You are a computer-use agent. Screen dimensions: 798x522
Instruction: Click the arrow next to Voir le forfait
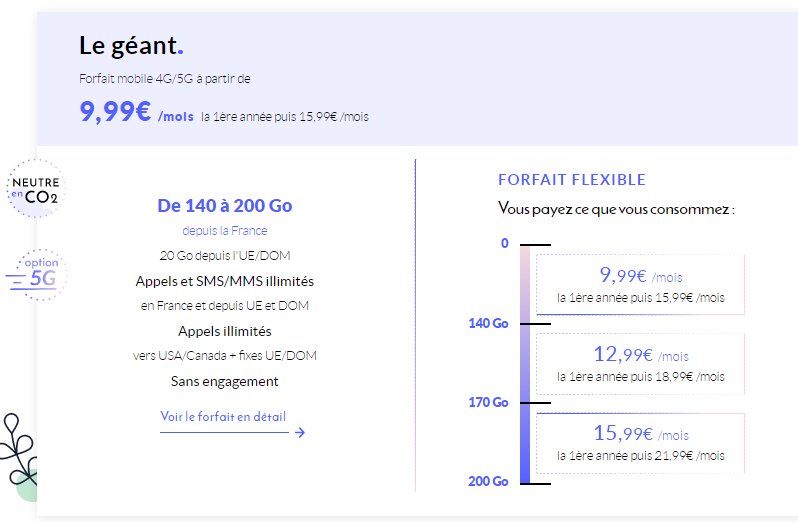[300, 432]
